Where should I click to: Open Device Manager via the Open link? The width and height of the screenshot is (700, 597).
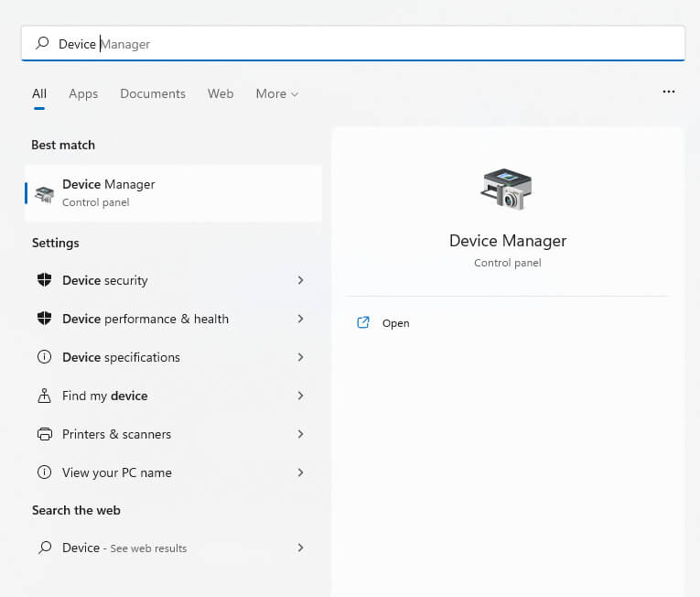pos(395,323)
